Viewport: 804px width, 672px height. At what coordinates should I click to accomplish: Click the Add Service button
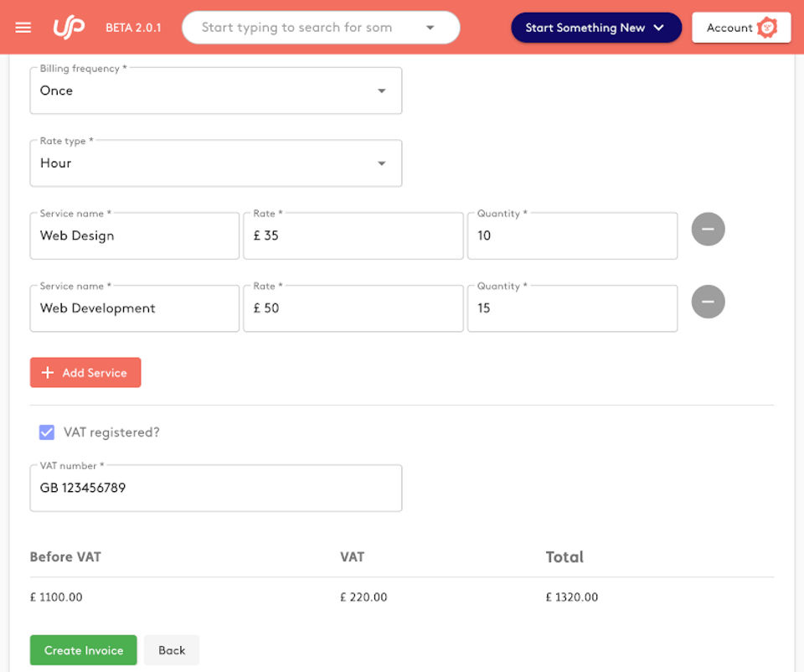(x=85, y=372)
